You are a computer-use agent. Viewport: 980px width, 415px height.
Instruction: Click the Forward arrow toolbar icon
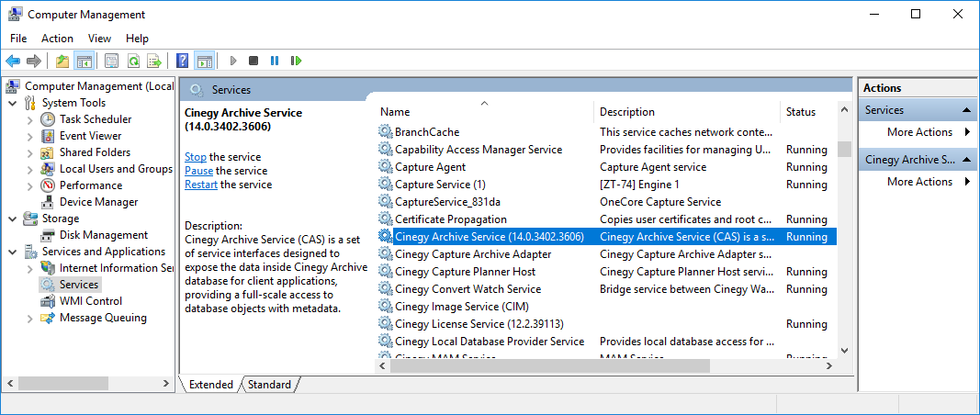click(34, 61)
